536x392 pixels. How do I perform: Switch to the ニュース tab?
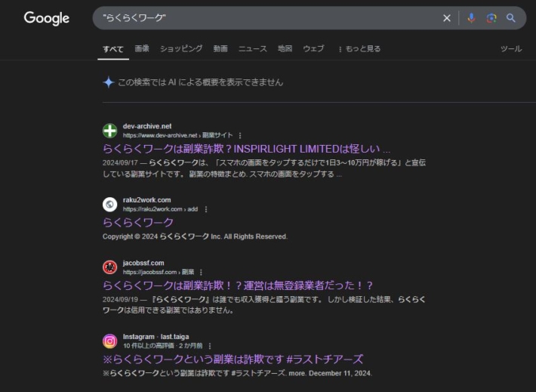pos(253,48)
